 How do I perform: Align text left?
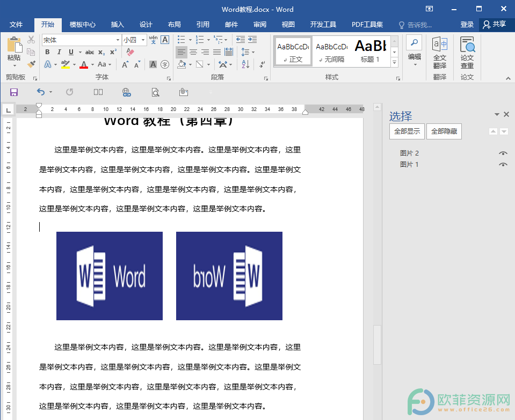182,52
